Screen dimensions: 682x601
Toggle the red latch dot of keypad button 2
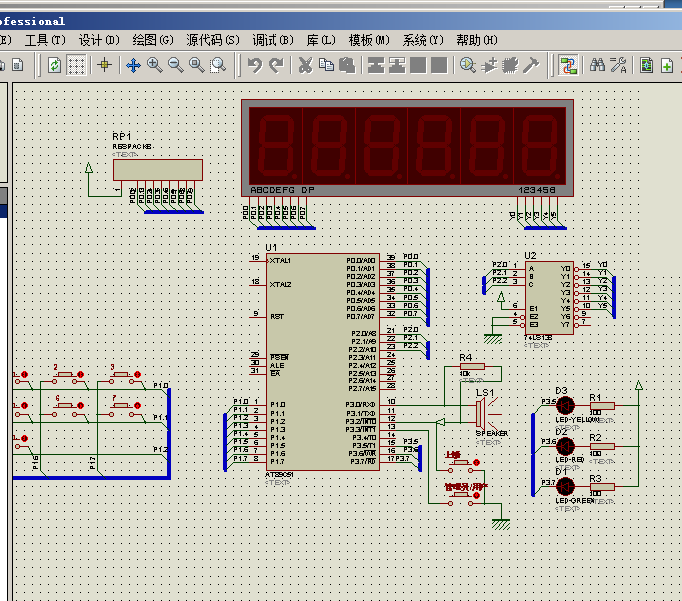pyautogui.click(x=80, y=374)
